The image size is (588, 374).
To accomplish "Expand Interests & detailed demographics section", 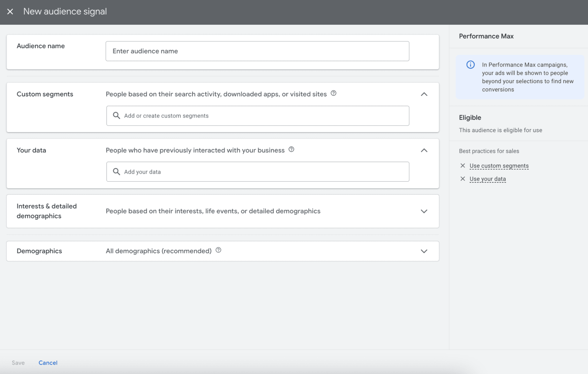I will click(x=424, y=211).
